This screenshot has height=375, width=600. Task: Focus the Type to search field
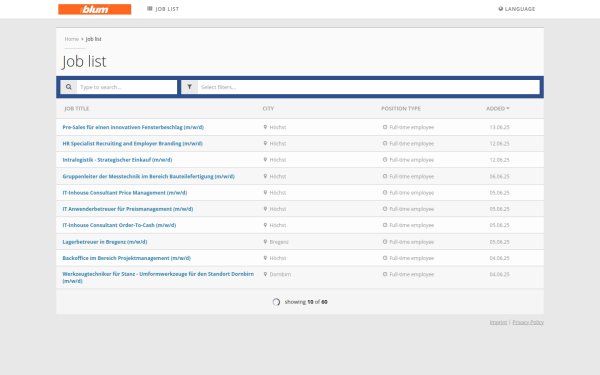click(127, 87)
